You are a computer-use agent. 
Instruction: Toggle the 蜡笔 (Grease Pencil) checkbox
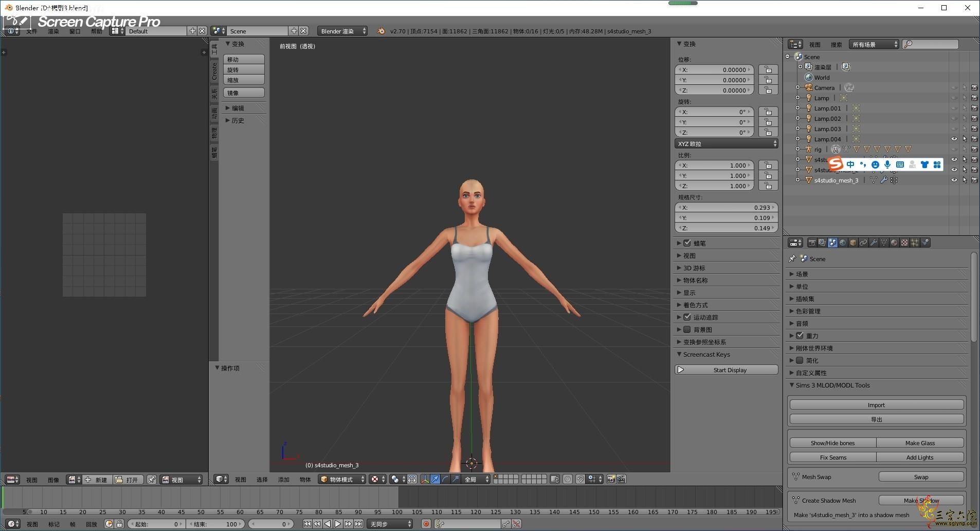(x=687, y=243)
